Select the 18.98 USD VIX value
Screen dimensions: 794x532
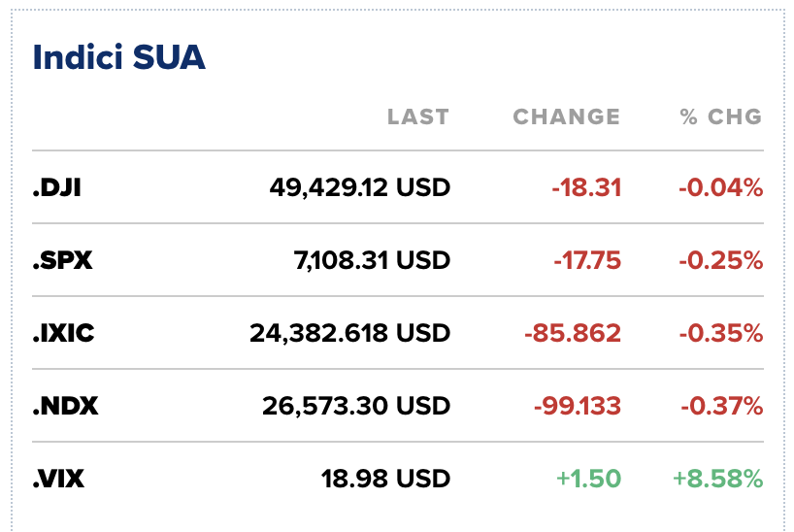click(385, 479)
